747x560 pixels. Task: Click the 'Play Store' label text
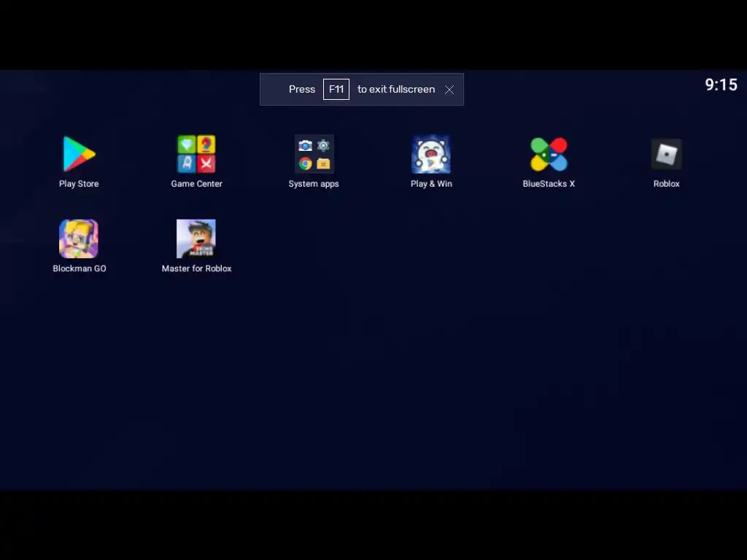coord(79,184)
